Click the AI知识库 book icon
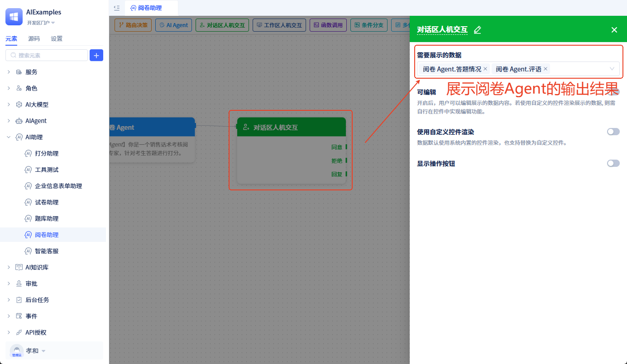Viewport: 627px width, 364px height. [19, 267]
